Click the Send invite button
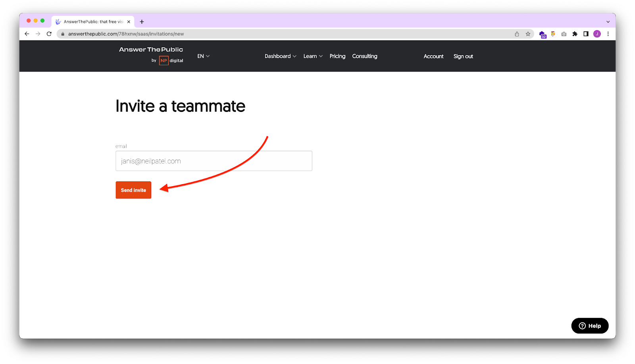This screenshot has width=635, height=364. 133,190
